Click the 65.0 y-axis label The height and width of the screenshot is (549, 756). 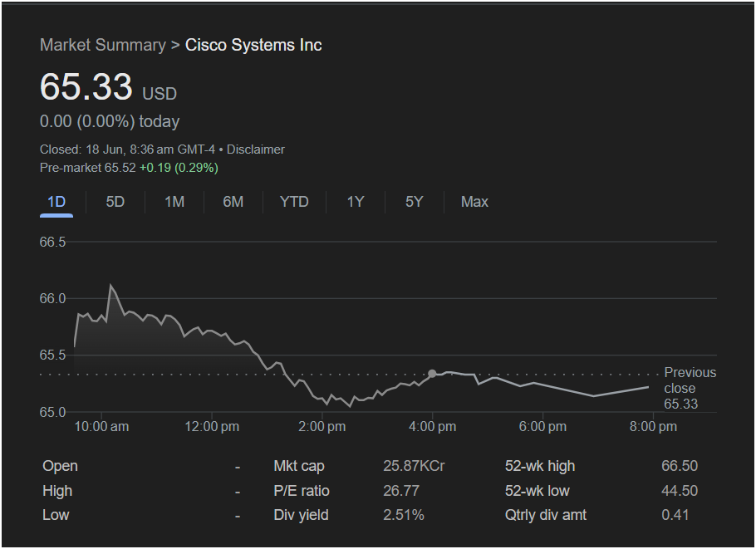(x=52, y=412)
